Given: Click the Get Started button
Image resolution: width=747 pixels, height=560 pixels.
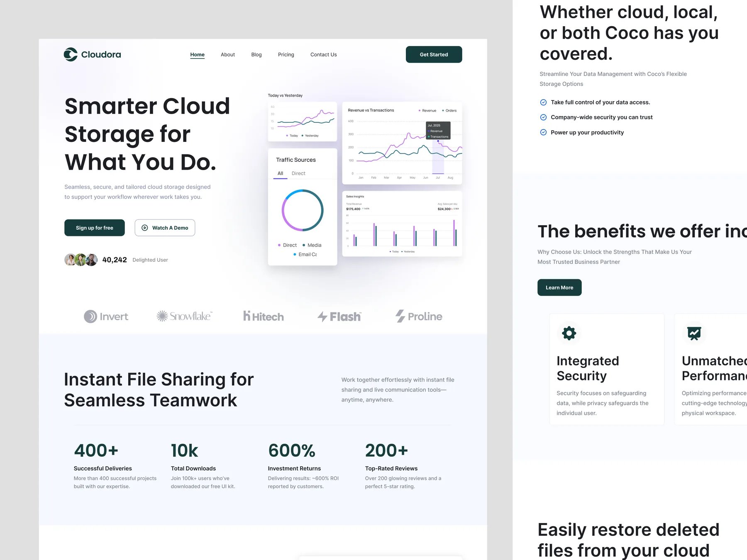Looking at the screenshot, I should point(434,54).
